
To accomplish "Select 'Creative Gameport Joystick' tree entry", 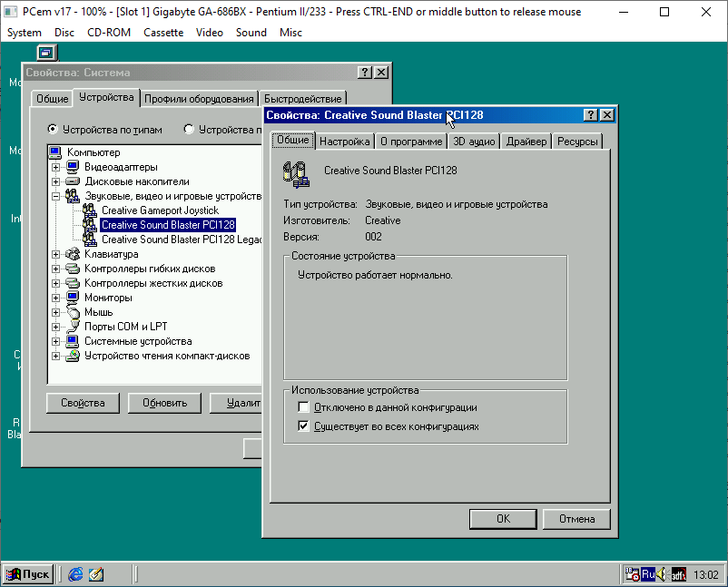I will 160,210.
